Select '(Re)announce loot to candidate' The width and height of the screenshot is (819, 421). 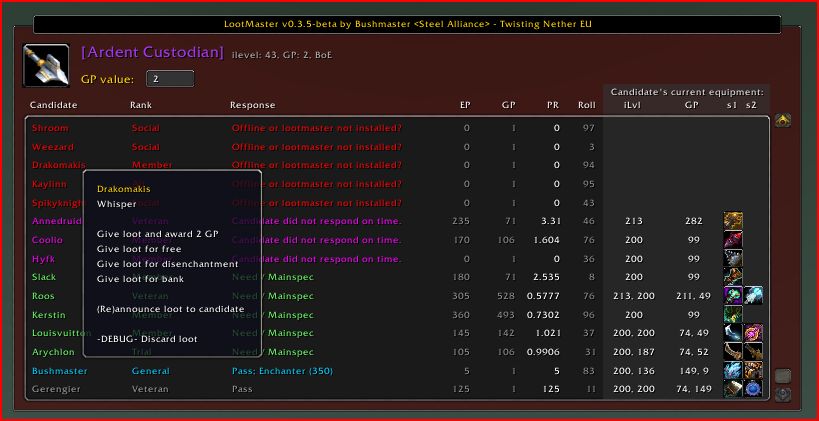170,309
